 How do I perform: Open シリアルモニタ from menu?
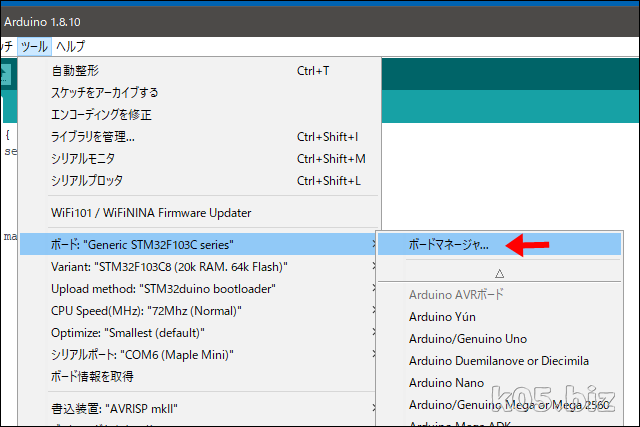pos(200,159)
